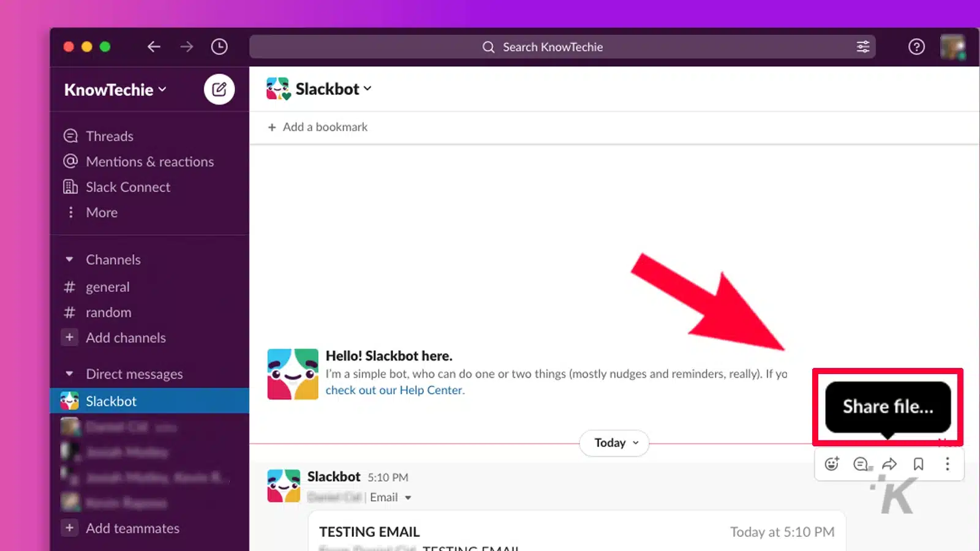Viewport: 980px width, 551px height.
Task: Click the Slackbot sender name in message
Action: tap(334, 476)
